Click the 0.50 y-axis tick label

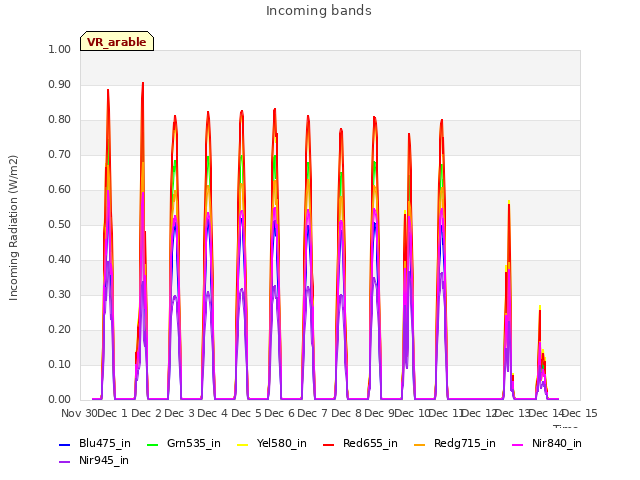[60, 224]
